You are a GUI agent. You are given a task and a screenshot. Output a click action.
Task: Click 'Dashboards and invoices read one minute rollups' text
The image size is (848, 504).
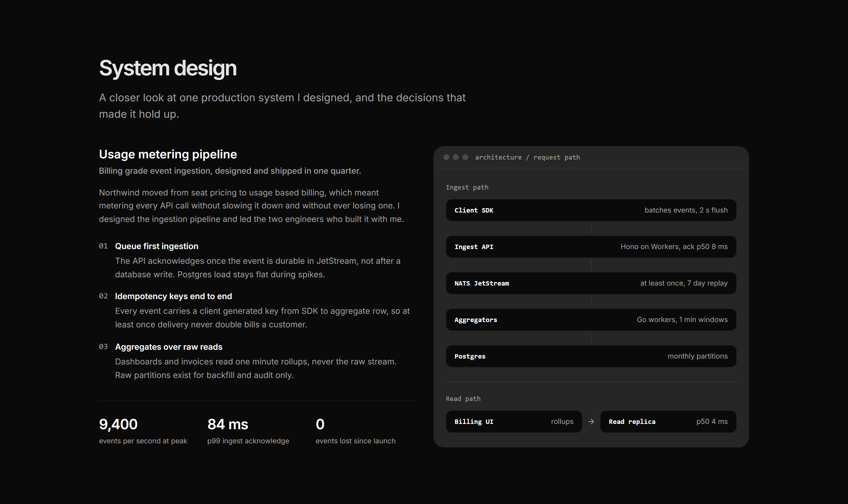[256, 369]
